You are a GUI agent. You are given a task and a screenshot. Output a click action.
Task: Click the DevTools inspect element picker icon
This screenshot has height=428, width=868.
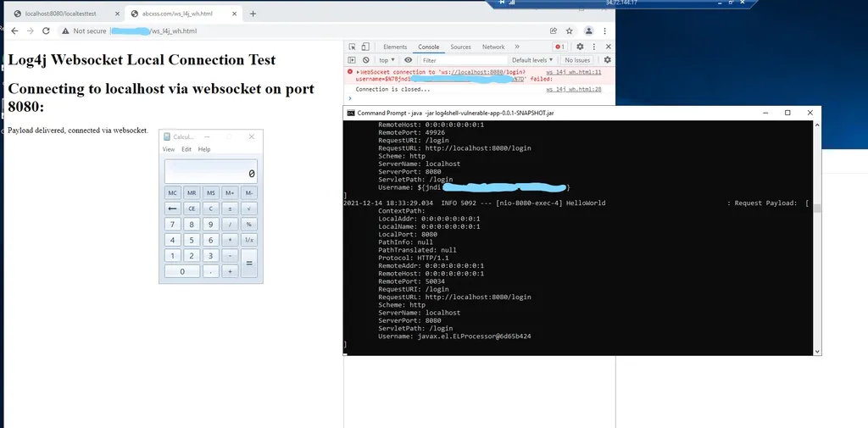point(353,47)
